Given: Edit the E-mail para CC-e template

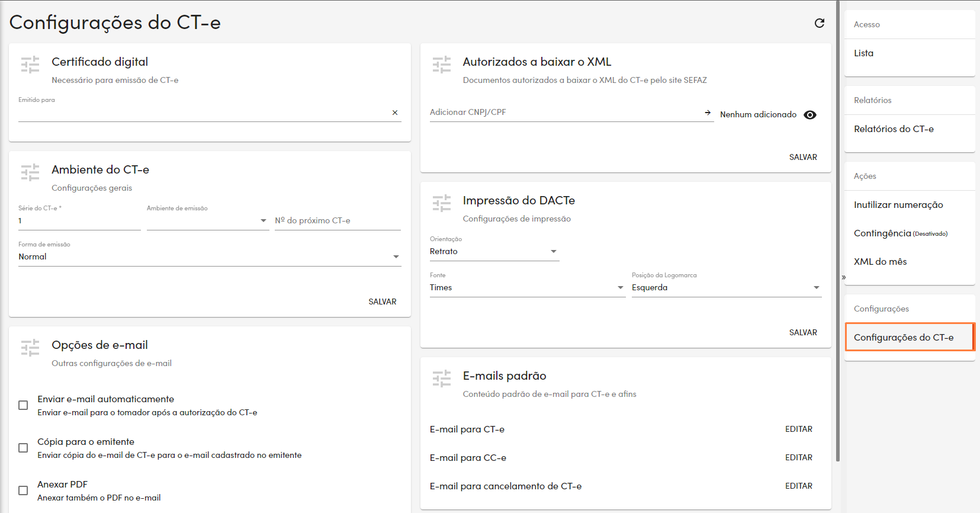Looking at the screenshot, I should click(799, 457).
